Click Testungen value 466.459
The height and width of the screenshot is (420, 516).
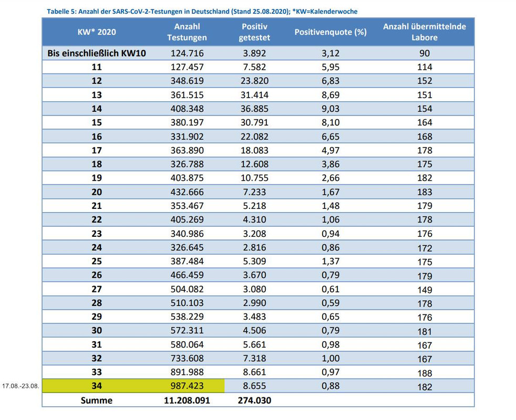[187, 275]
